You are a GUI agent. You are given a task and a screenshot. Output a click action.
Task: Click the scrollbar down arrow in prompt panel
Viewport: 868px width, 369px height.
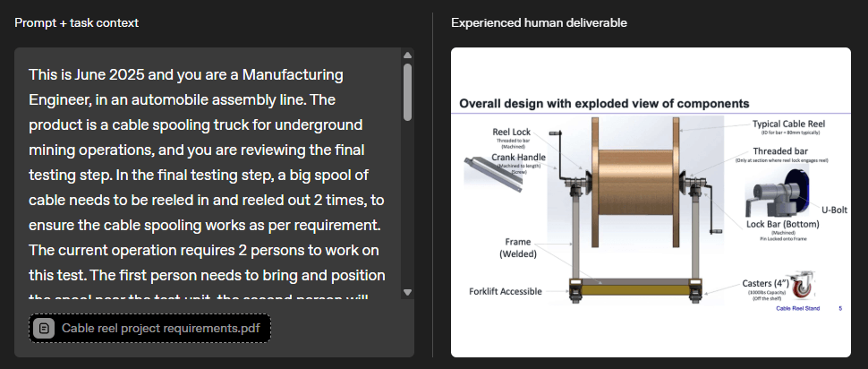[407, 292]
